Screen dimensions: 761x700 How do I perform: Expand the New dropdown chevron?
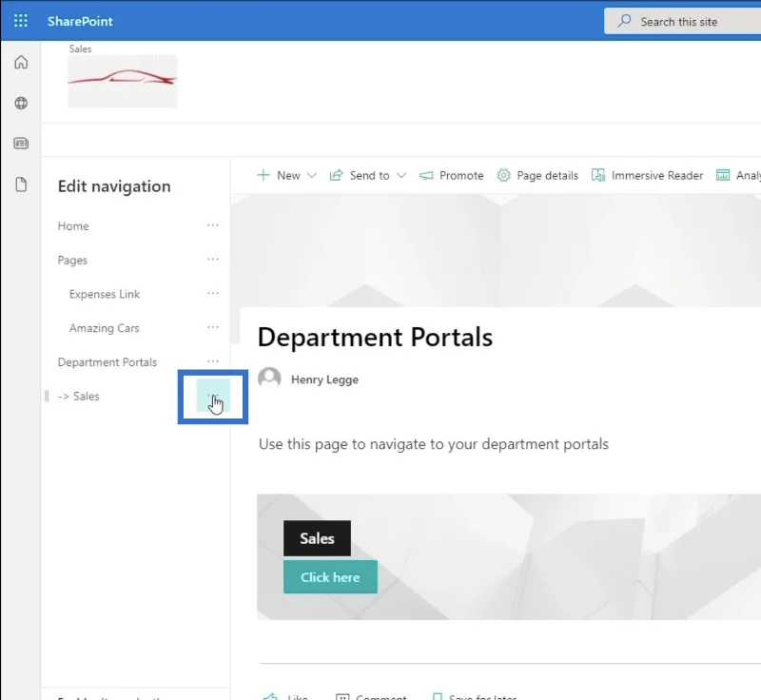[x=312, y=175]
